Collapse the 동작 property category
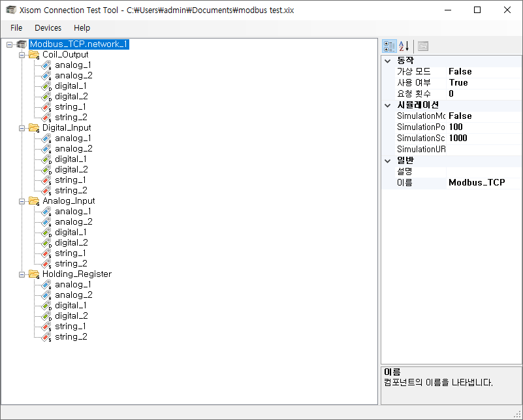 (x=388, y=61)
